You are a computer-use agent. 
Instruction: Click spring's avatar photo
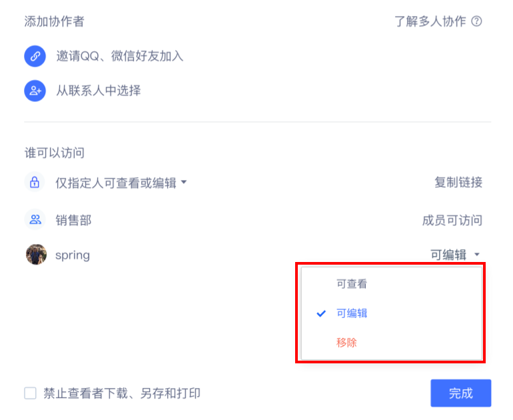coord(36,255)
